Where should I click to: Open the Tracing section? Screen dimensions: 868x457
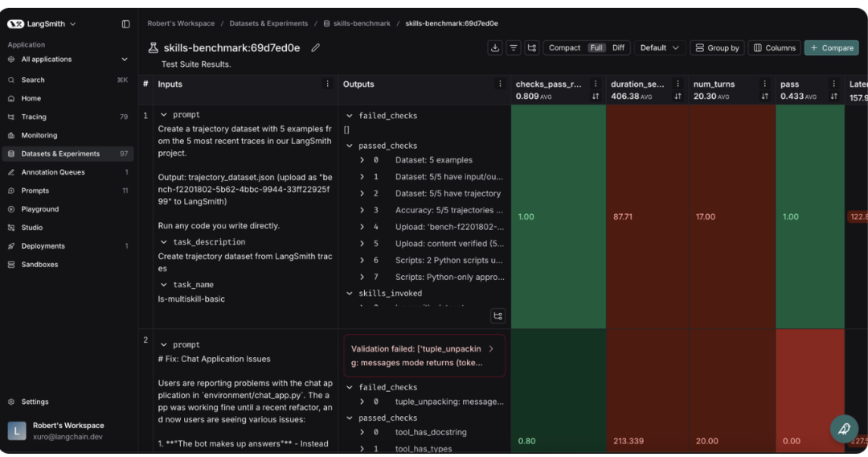(68, 117)
